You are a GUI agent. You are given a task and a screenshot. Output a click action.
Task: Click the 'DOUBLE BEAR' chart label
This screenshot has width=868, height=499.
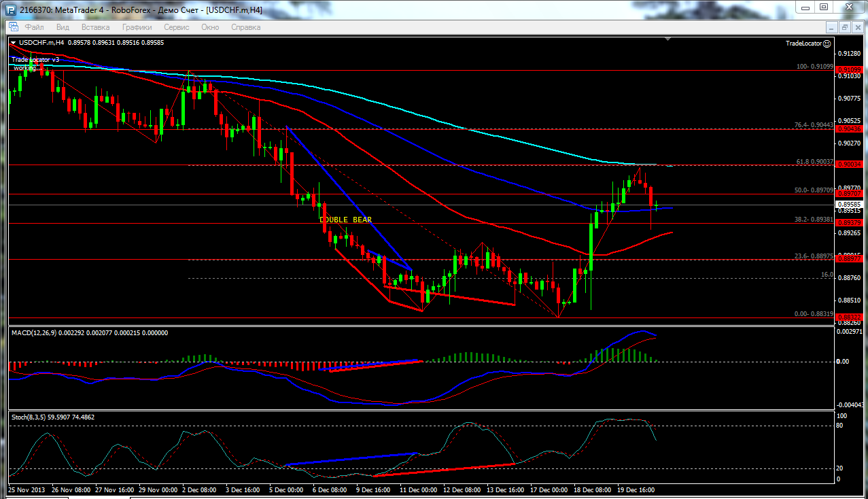click(x=345, y=220)
